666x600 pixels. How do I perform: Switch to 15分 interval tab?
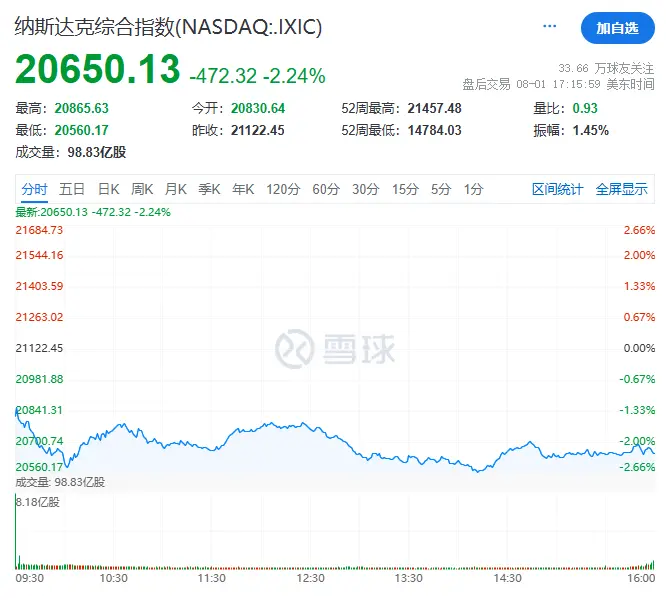405,189
